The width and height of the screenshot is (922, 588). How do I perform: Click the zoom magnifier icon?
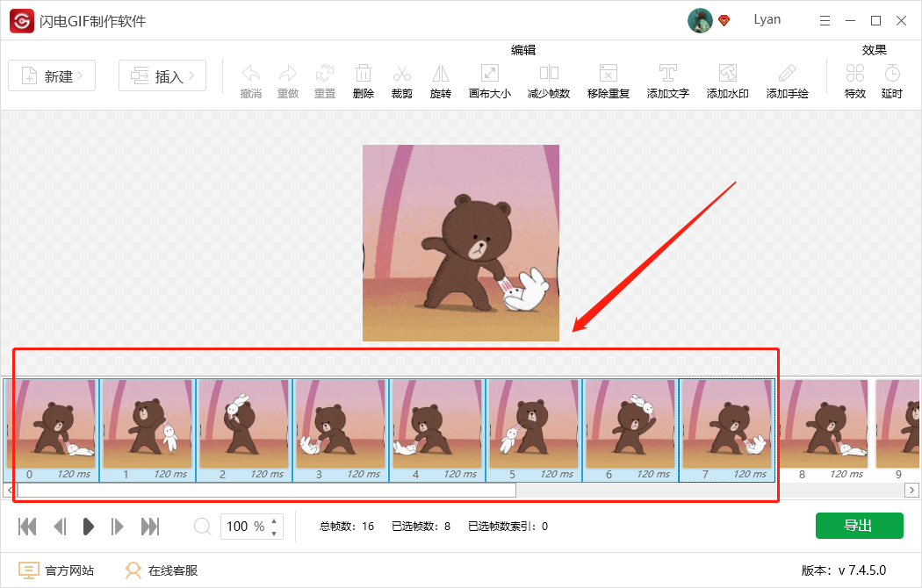coord(202,527)
